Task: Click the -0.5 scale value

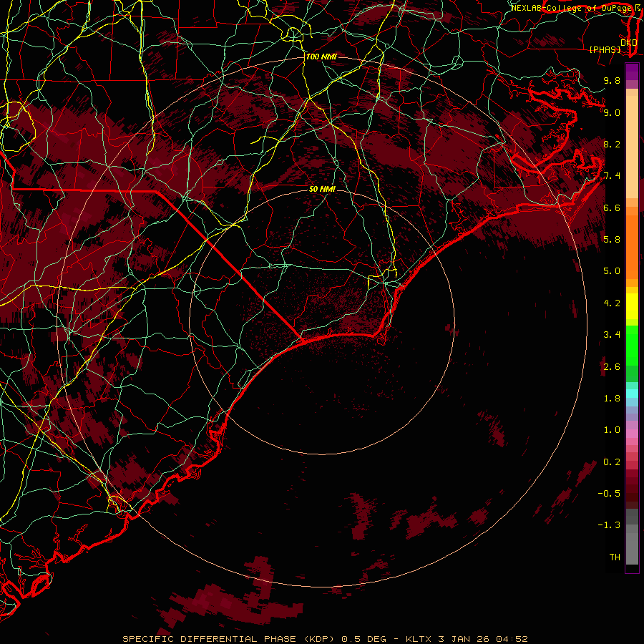Action: click(609, 494)
